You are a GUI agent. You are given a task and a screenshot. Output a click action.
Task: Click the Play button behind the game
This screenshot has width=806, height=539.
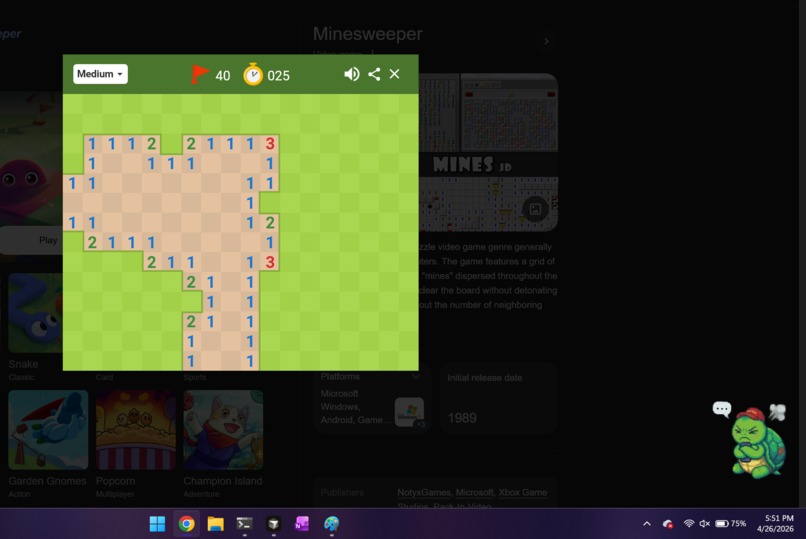coord(32,240)
